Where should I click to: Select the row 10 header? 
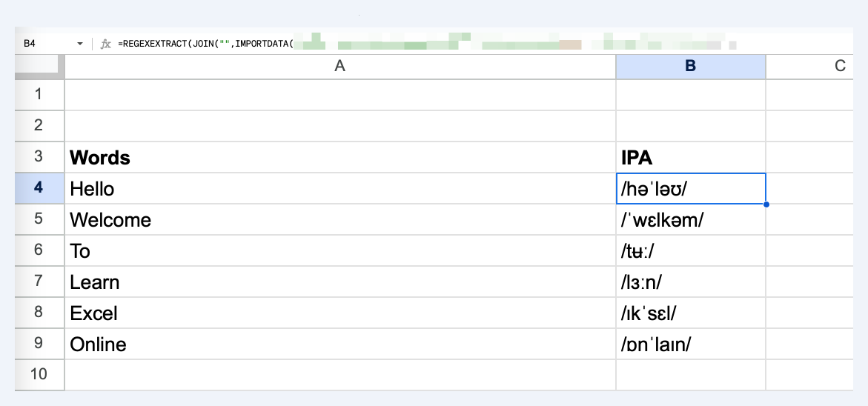coord(39,374)
